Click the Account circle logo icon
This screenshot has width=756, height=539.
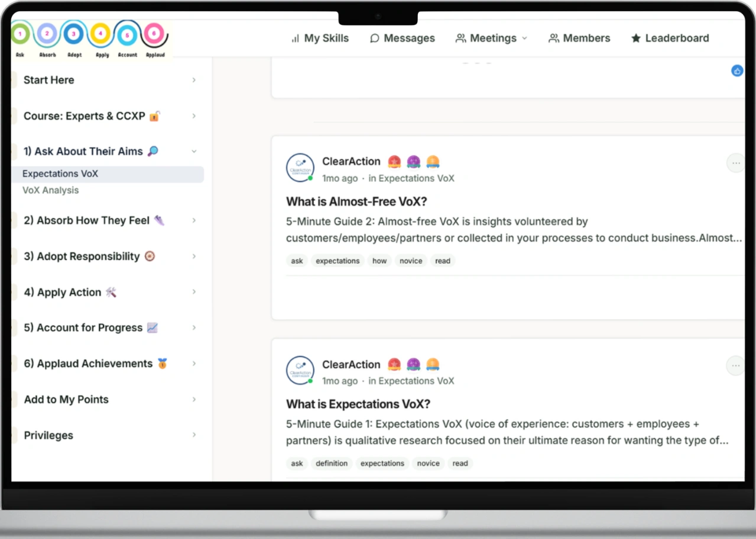[x=127, y=34]
